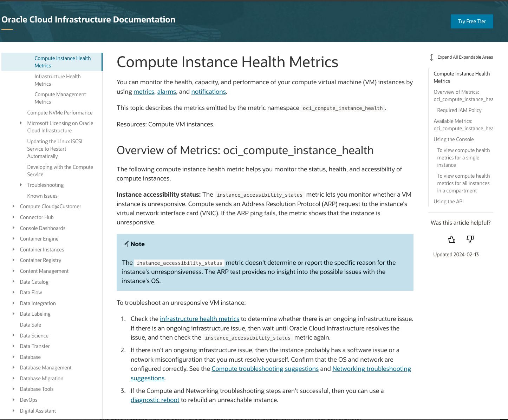Open the diagnostic reboot link
508x420 pixels.
tap(155, 400)
